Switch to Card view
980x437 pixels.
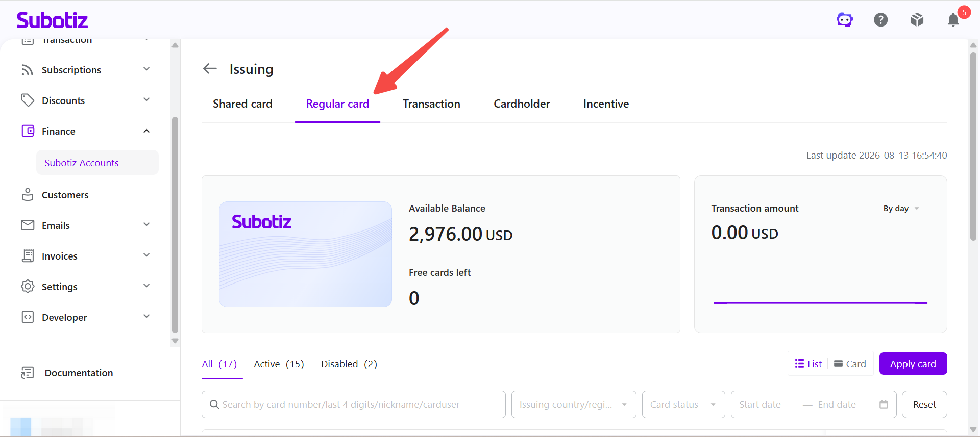(850, 364)
